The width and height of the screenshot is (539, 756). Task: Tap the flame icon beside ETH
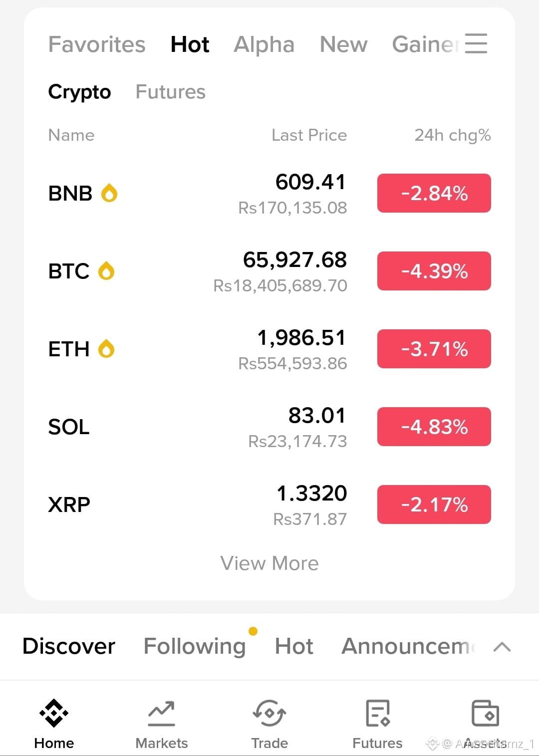point(106,349)
